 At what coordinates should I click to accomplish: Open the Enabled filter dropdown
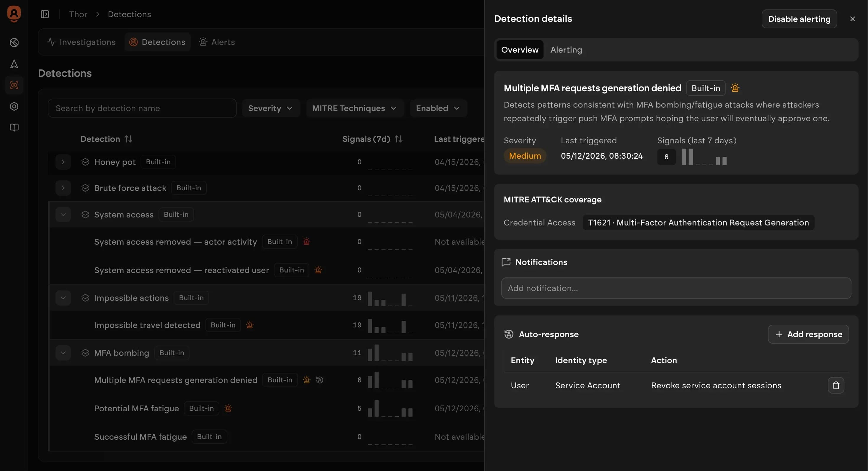pos(438,108)
